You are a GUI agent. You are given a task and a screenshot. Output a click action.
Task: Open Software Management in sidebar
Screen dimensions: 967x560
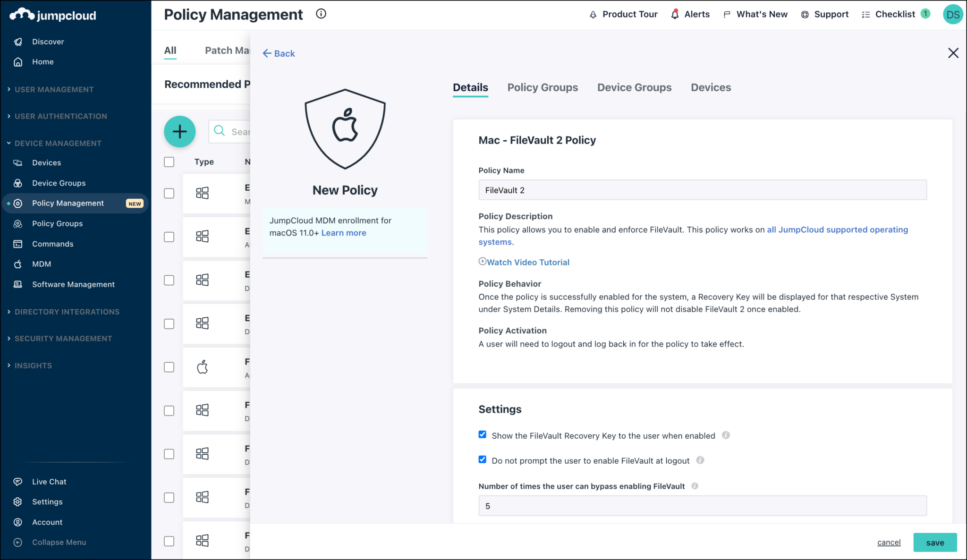[73, 284]
